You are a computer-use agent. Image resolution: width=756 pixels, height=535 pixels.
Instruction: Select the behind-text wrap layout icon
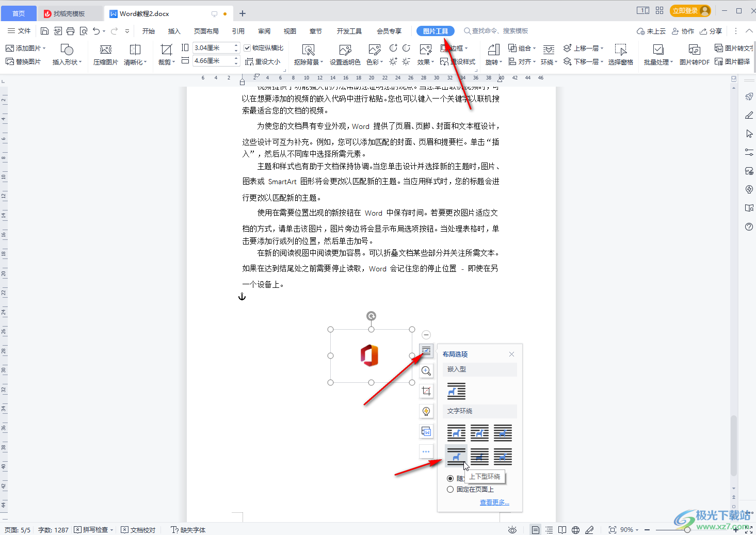point(479,456)
